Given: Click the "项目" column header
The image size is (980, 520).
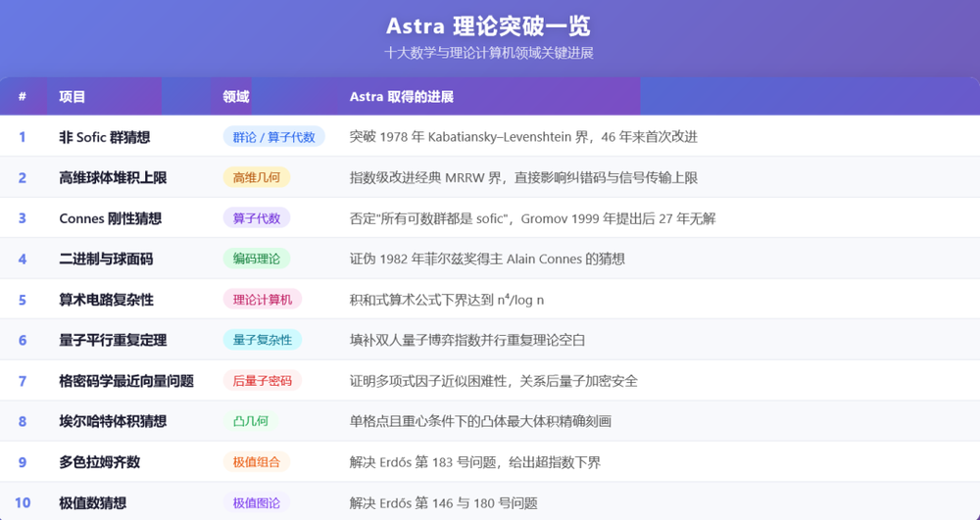Looking at the screenshot, I should point(72,97).
